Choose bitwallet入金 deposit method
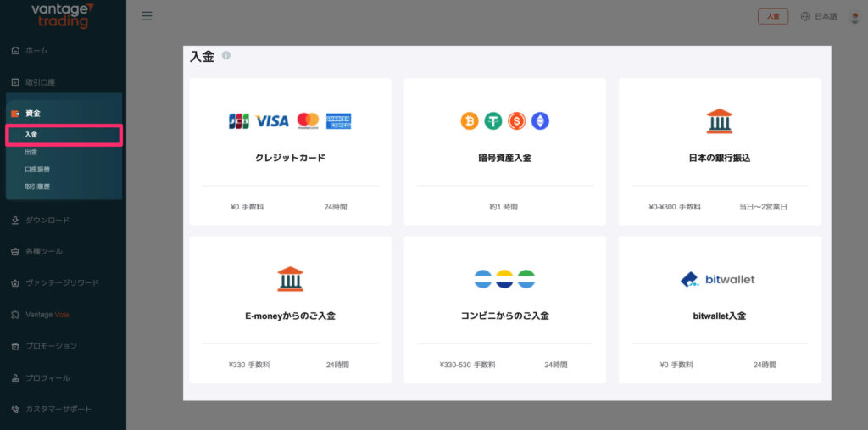This screenshot has height=430, width=868. pos(719,310)
